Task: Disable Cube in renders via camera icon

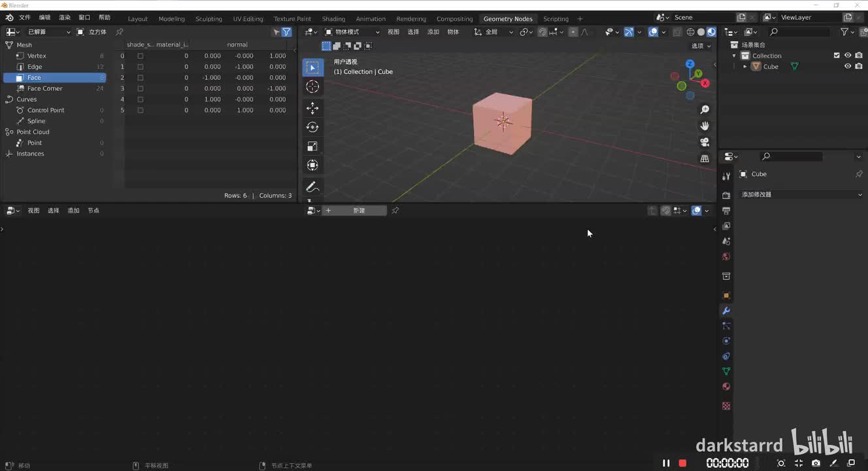Action: coord(859,66)
